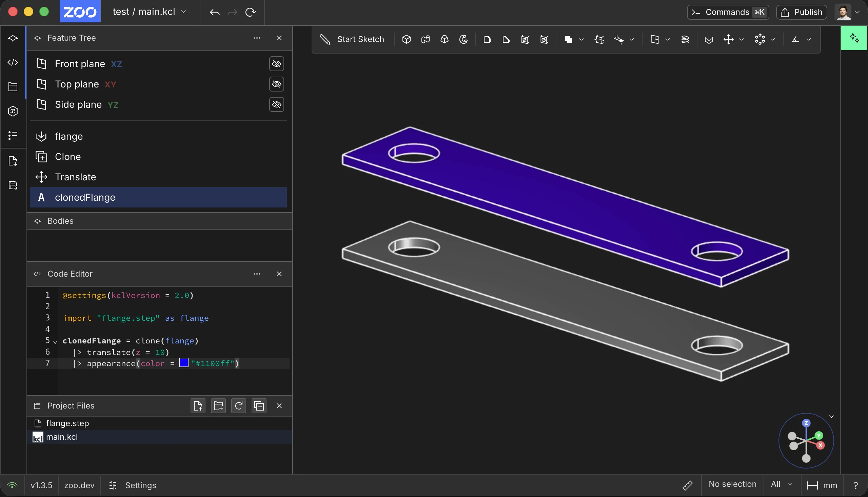Select the Sweep tool in toolbar
This screenshot has width=868, height=497.
pos(425,39)
